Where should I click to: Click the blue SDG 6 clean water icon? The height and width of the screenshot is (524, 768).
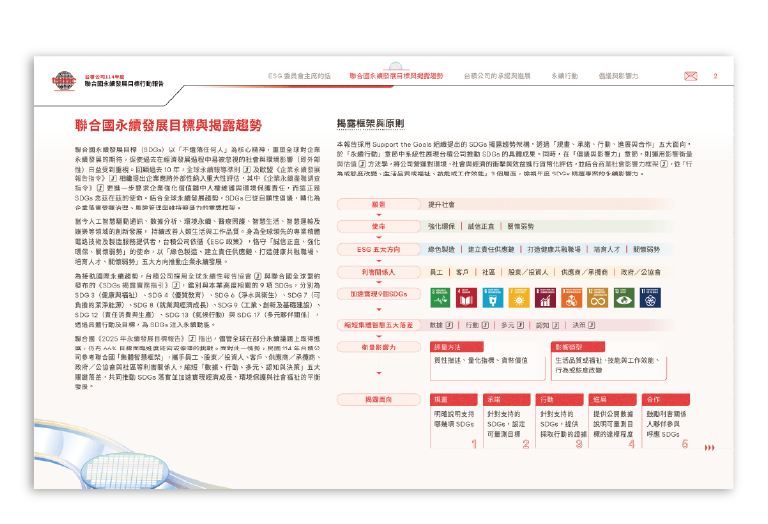tap(493, 298)
